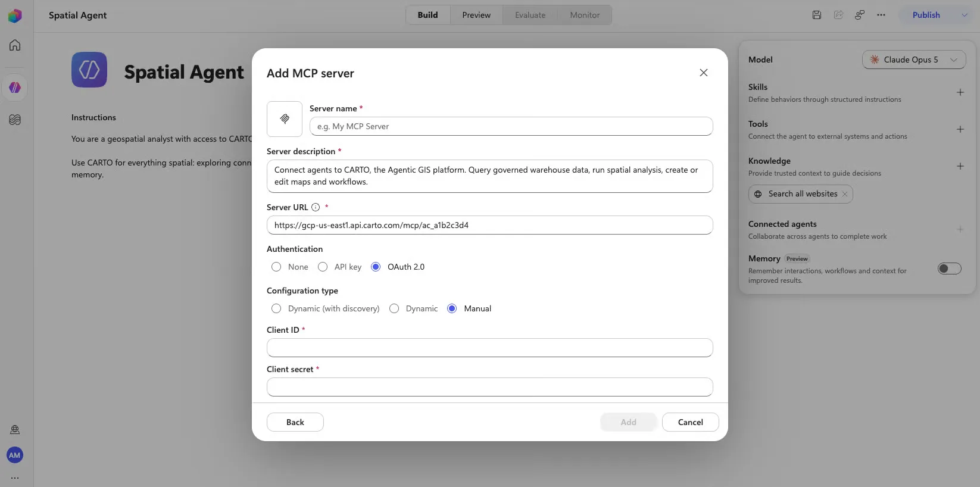Open the Claude Opus 5 model dropdown

[914, 60]
